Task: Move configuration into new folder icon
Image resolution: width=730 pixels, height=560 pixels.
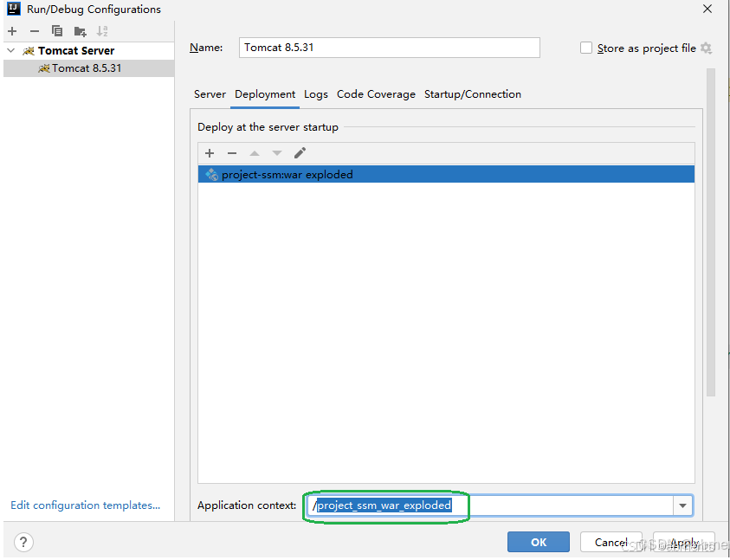Action: coord(80,31)
